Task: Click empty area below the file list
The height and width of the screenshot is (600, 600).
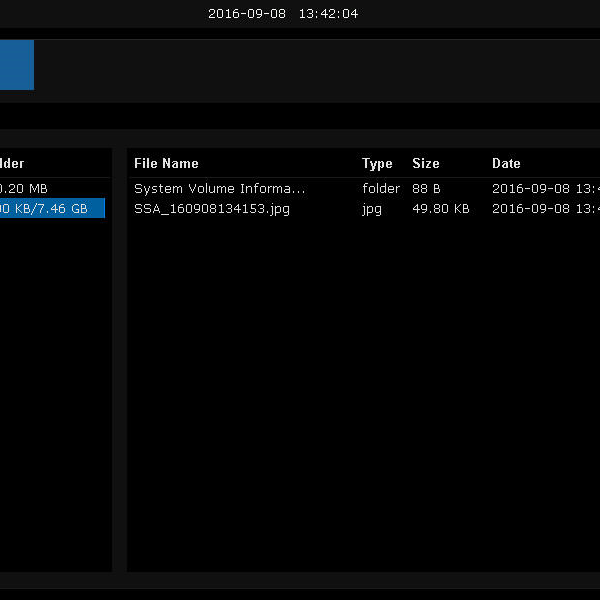Action: coord(360,400)
